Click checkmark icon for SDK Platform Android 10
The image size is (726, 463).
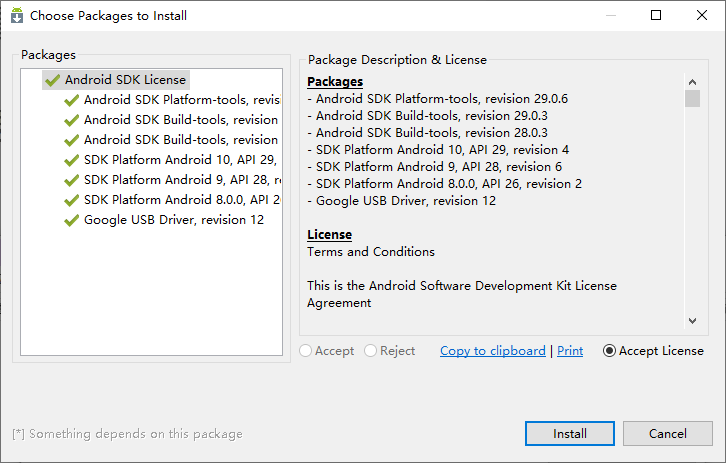[x=71, y=160]
